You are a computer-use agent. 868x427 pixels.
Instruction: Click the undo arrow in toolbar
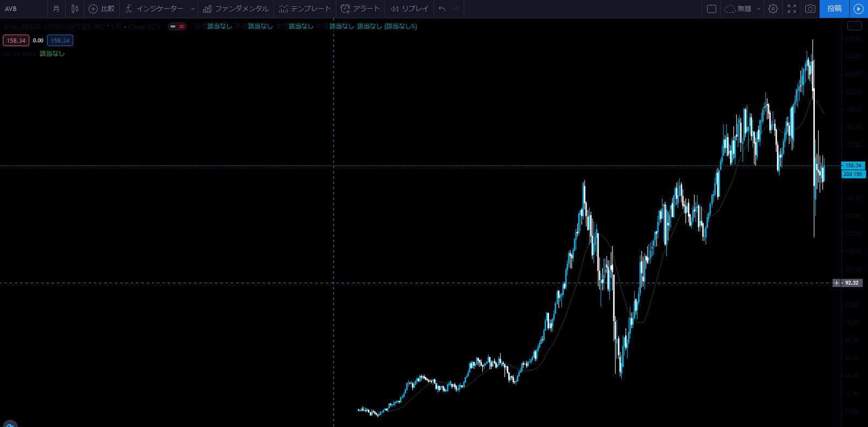[x=442, y=9]
